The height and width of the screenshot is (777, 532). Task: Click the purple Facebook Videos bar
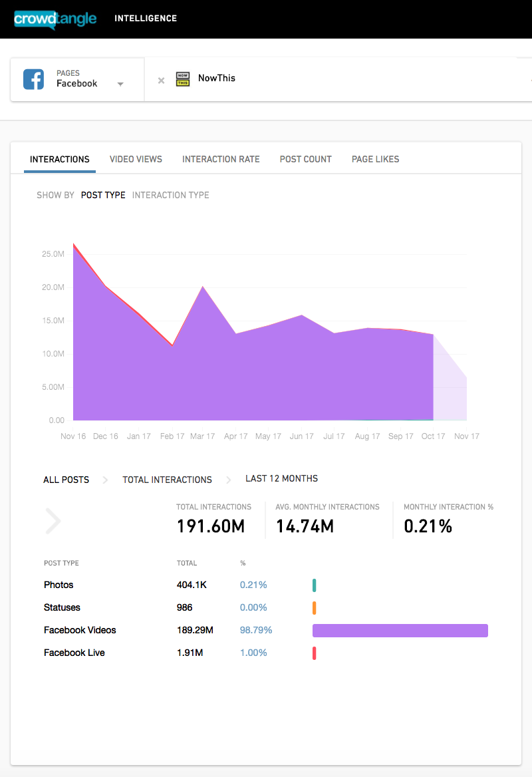400,631
